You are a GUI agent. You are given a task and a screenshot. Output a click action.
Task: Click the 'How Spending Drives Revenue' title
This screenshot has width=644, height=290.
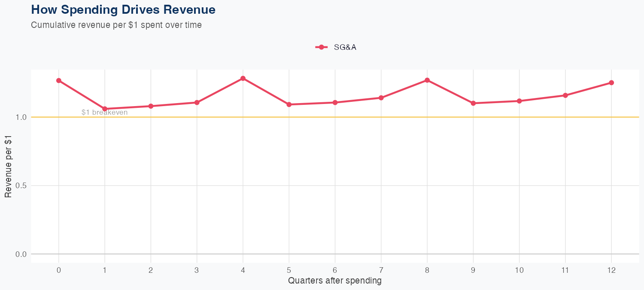[123, 9]
